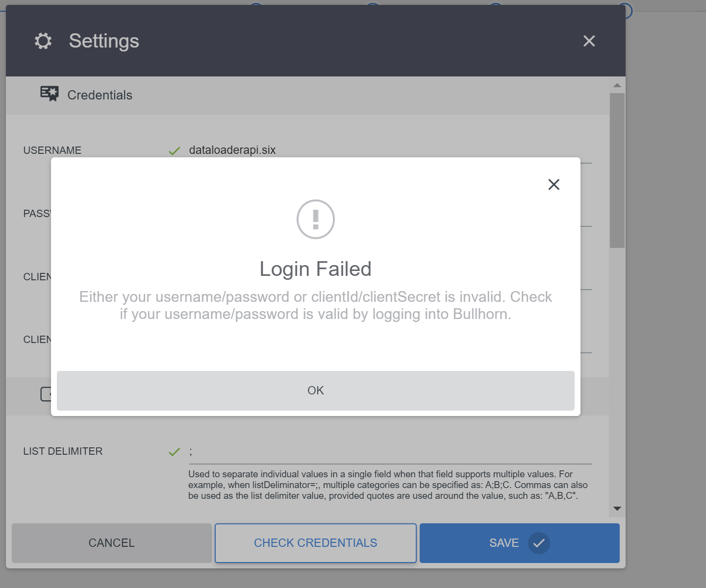Viewport: 706px width, 588px height.
Task: Click the LIST DELIMITER semicolon input field
Action: 343,452
